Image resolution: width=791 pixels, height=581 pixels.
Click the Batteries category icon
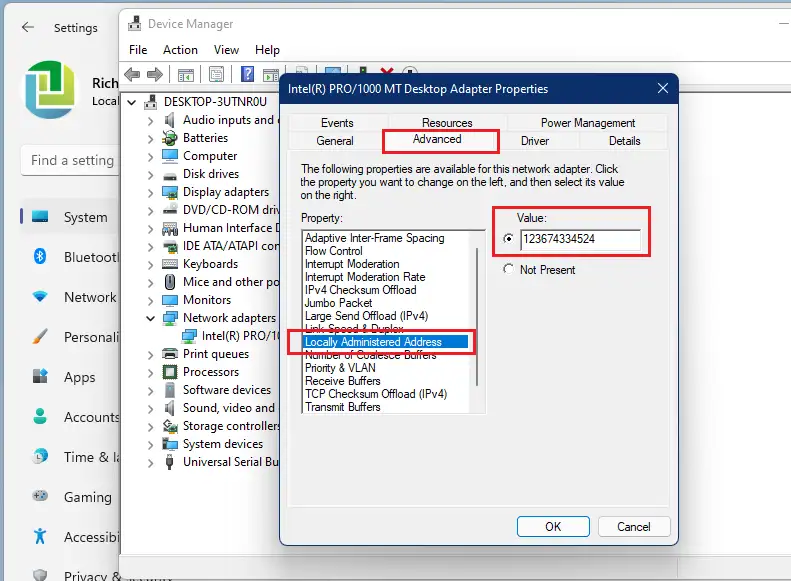coord(170,138)
